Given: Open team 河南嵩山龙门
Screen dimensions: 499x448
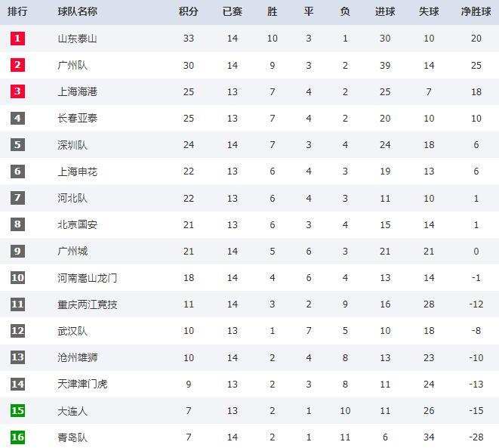Looking at the screenshot, I should click(x=88, y=278).
